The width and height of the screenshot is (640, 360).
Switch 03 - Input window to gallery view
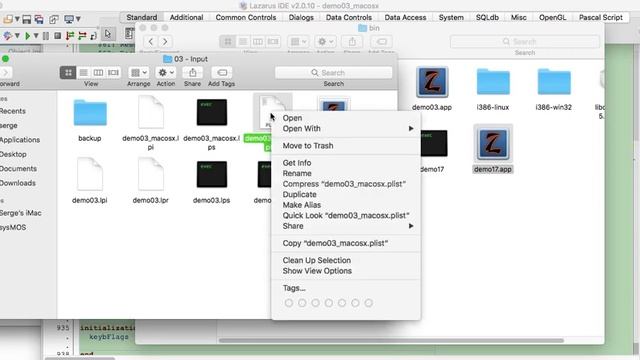[x=113, y=73]
